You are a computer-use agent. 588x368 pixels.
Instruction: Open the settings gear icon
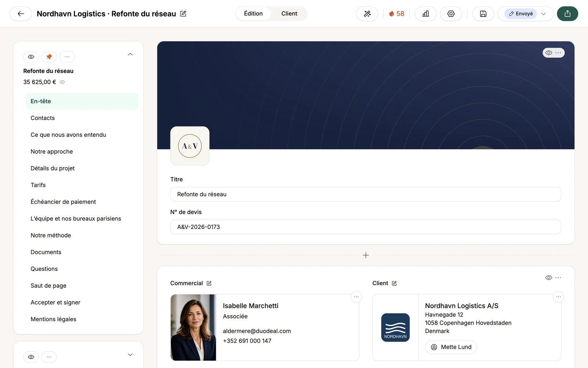tap(451, 14)
